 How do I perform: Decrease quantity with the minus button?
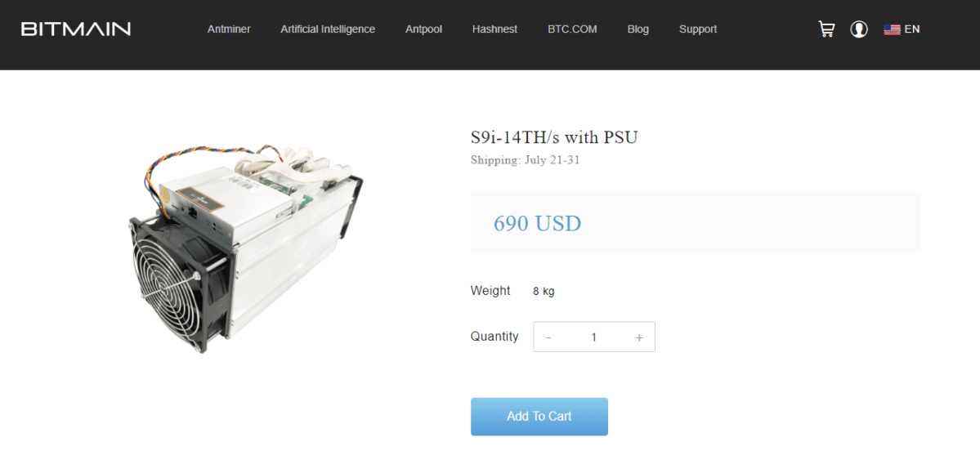point(548,337)
